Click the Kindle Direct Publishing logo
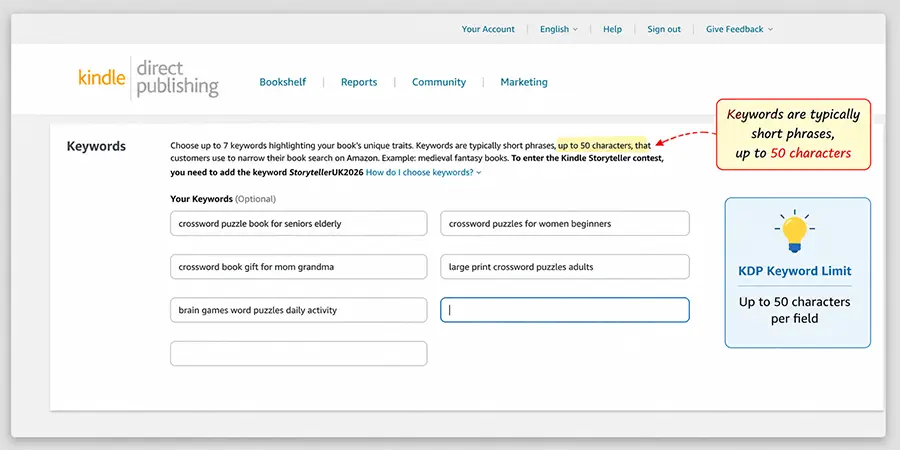Image resolution: width=900 pixels, height=450 pixels. (148, 79)
